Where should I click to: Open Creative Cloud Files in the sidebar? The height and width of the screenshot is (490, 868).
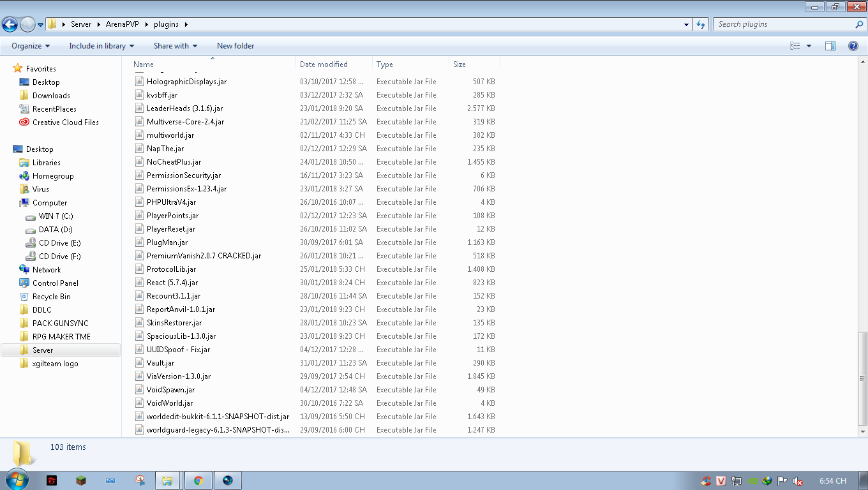coord(65,122)
